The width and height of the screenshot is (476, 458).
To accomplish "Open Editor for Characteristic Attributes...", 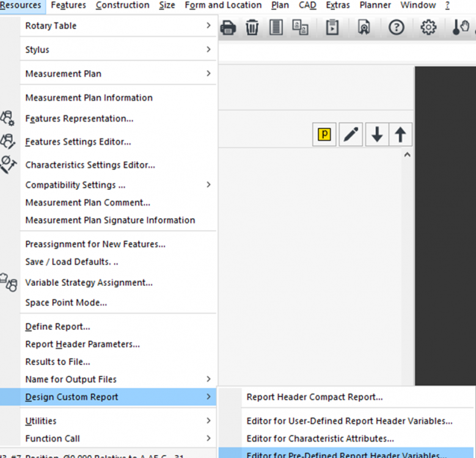I will 320,438.
